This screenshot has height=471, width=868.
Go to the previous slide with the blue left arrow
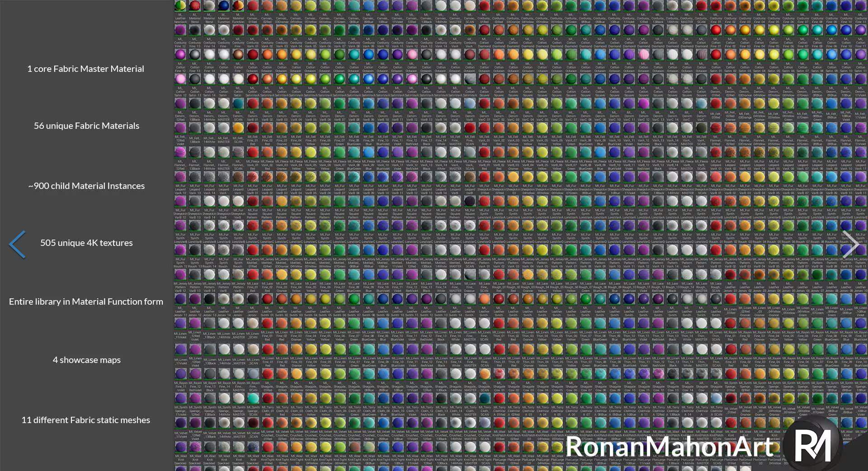[x=17, y=244]
